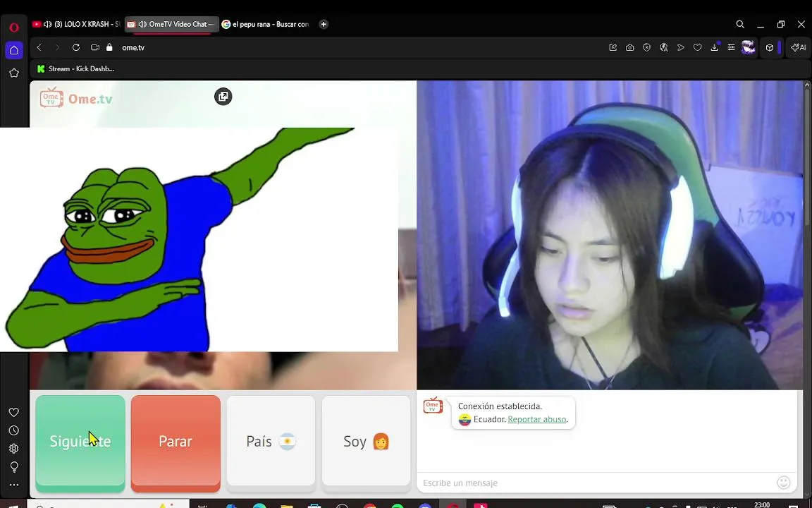Click the camera permission icon in address bar
Viewport: 812px width, 508px height.
pyautogui.click(x=94, y=47)
